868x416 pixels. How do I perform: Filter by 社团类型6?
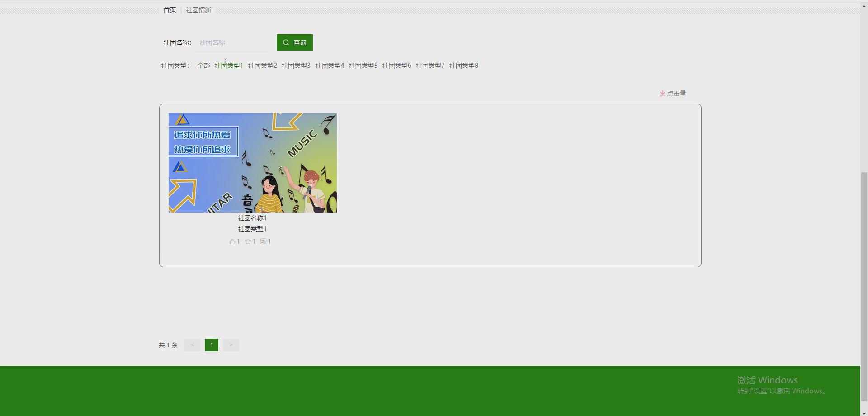click(x=396, y=66)
